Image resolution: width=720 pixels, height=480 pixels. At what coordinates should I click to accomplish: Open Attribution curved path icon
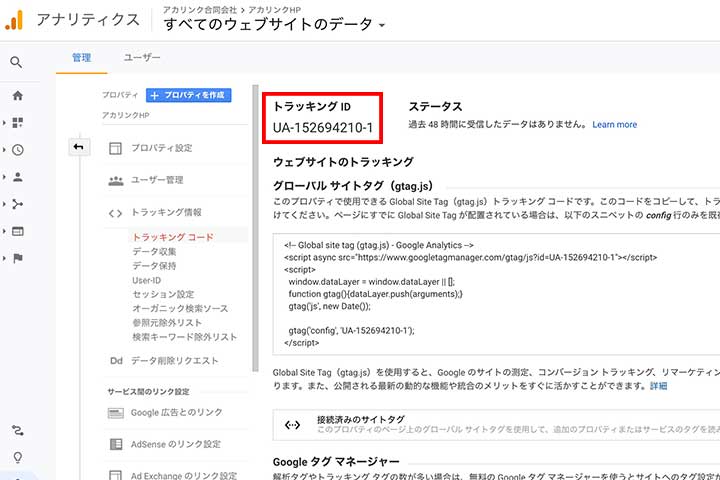pos(17,430)
